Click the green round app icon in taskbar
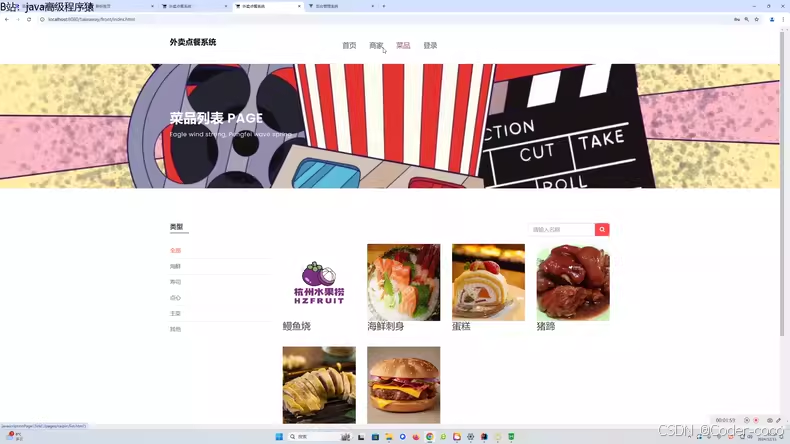This screenshot has width=790, height=444. tap(443, 436)
